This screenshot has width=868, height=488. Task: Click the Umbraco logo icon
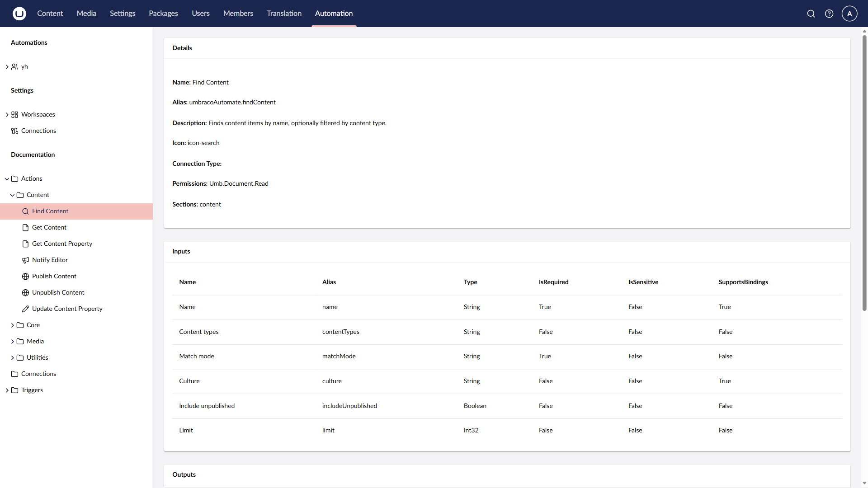tap(19, 14)
